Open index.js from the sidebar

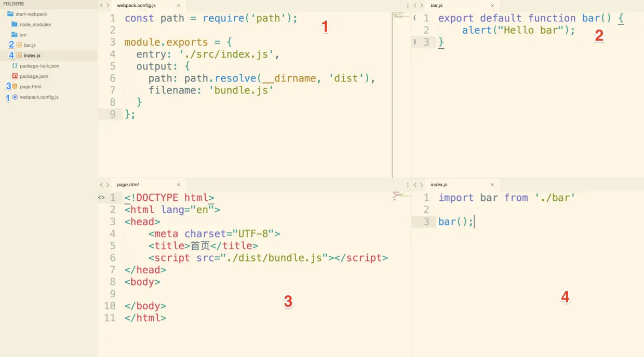click(x=32, y=56)
